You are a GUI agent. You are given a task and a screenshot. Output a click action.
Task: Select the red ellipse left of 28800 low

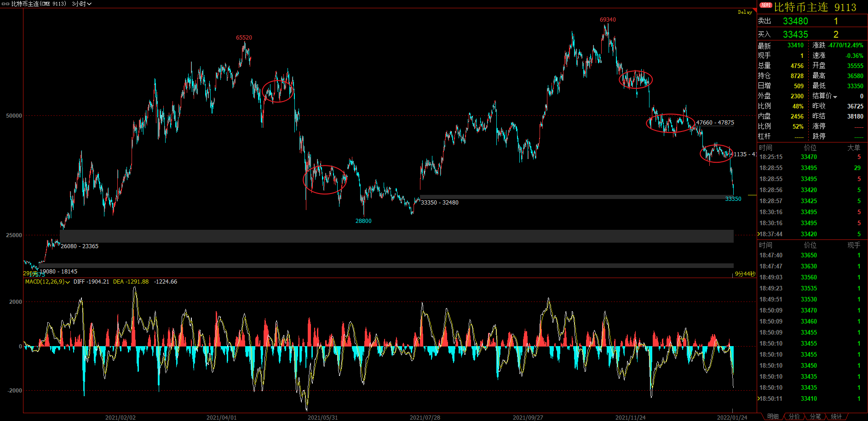pyautogui.click(x=324, y=180)
